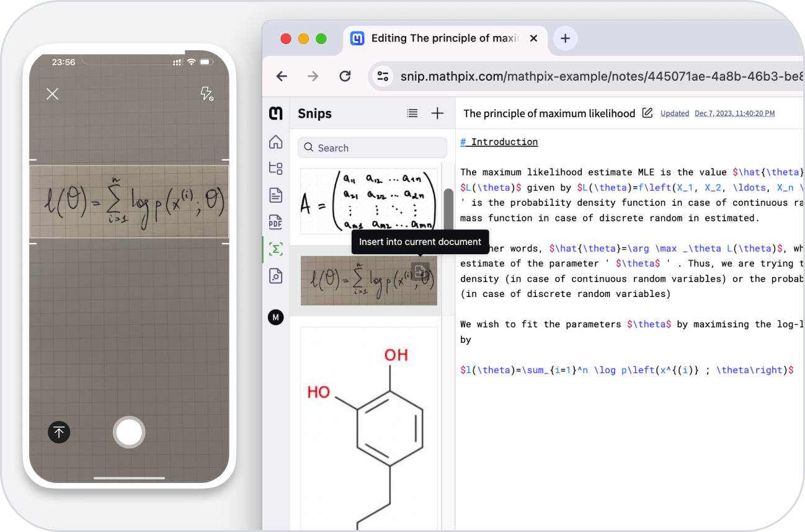Tap the upload image button on phone
The image size is (805, 532).
coord(59,432)
